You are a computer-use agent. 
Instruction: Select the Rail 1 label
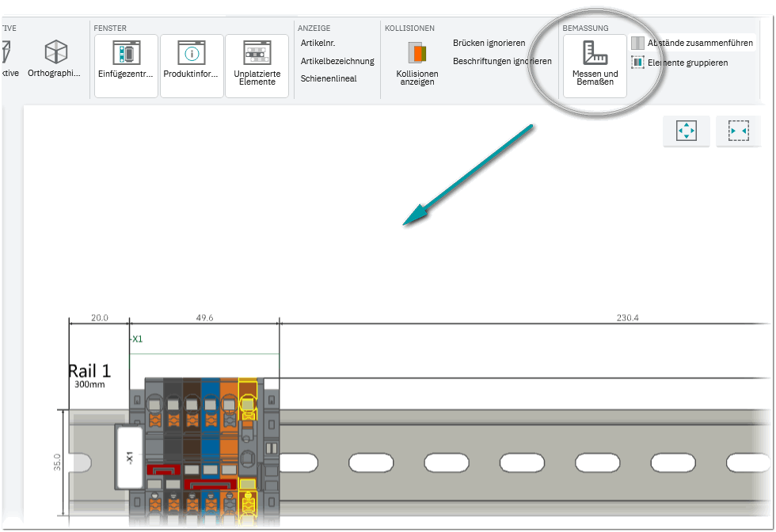[89, 370]
